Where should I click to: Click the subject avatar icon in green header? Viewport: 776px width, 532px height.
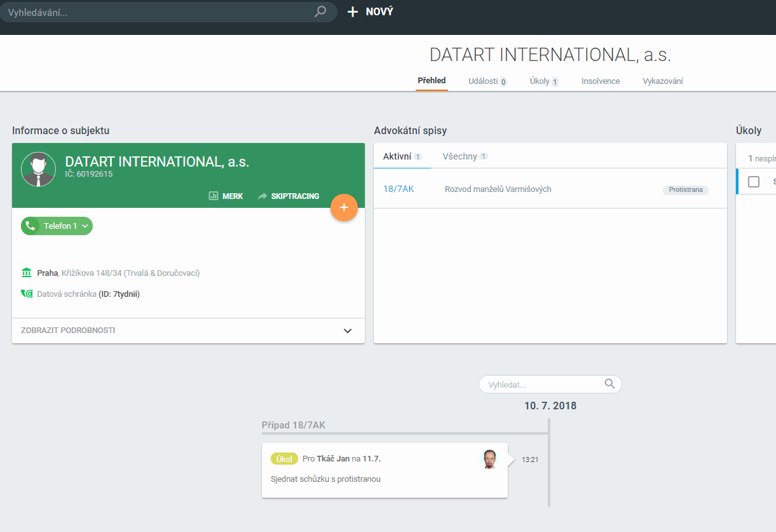[x=38, y=170]
